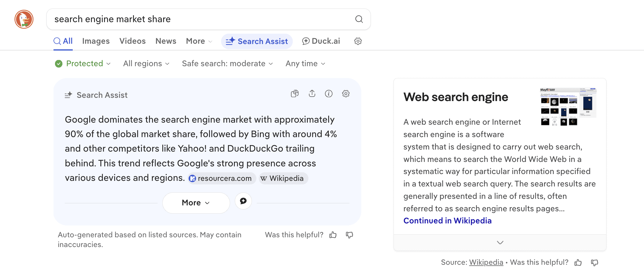The height and width of the screenshot is (276, 644).
Task: Expand the Web search engine panel chevron
Action: (x=500, y=243)
